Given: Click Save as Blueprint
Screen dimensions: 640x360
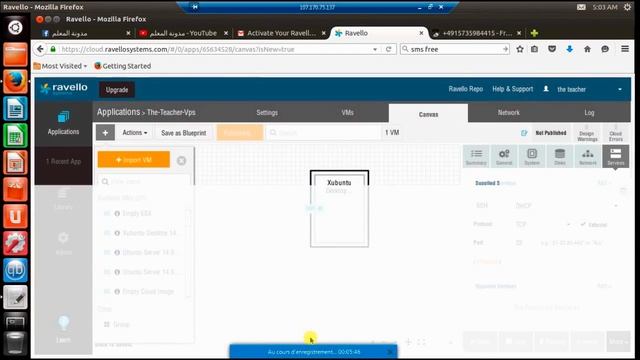Looking at the screenshot, I should [184, 133].
